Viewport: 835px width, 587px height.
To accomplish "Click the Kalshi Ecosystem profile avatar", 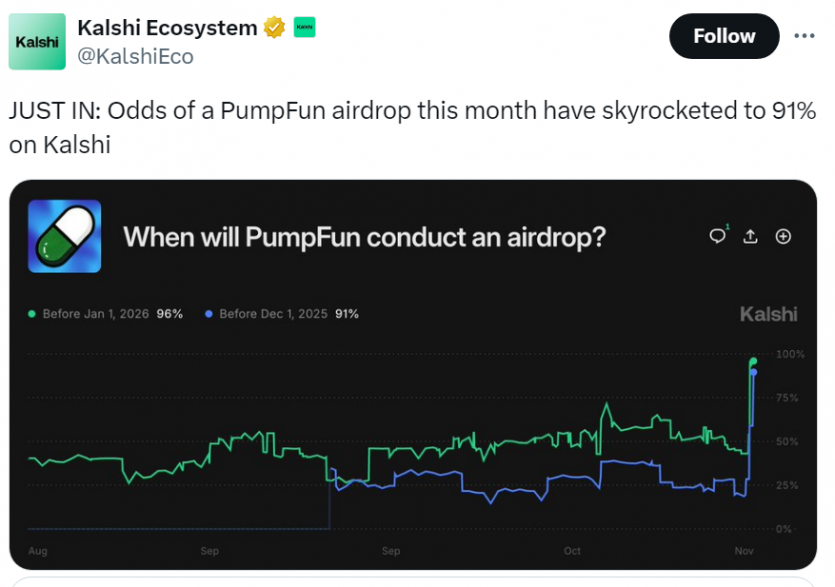I will click(37, 41).
